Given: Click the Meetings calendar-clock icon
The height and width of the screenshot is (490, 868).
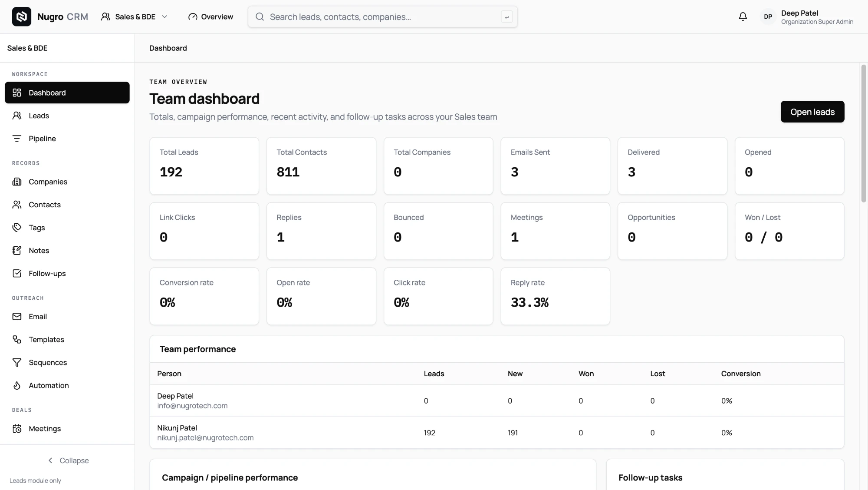Looking at the screenshot, I should pyautogui.click(x=17, y=429).
